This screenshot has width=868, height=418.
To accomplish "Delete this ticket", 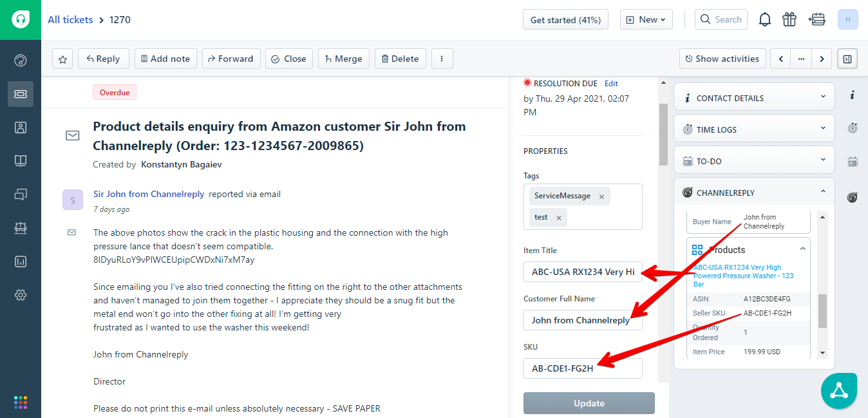I will pyautogui.click(x=401, y=59).
